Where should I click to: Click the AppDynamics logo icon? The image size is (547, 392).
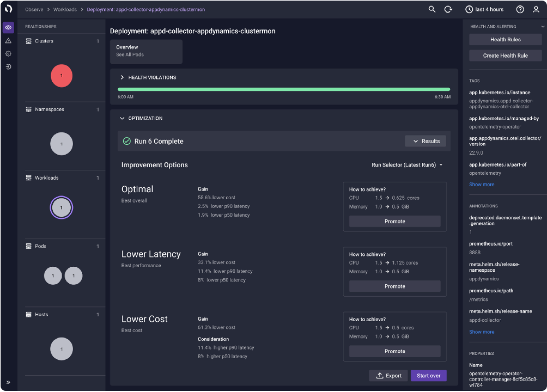click(9, 9)
